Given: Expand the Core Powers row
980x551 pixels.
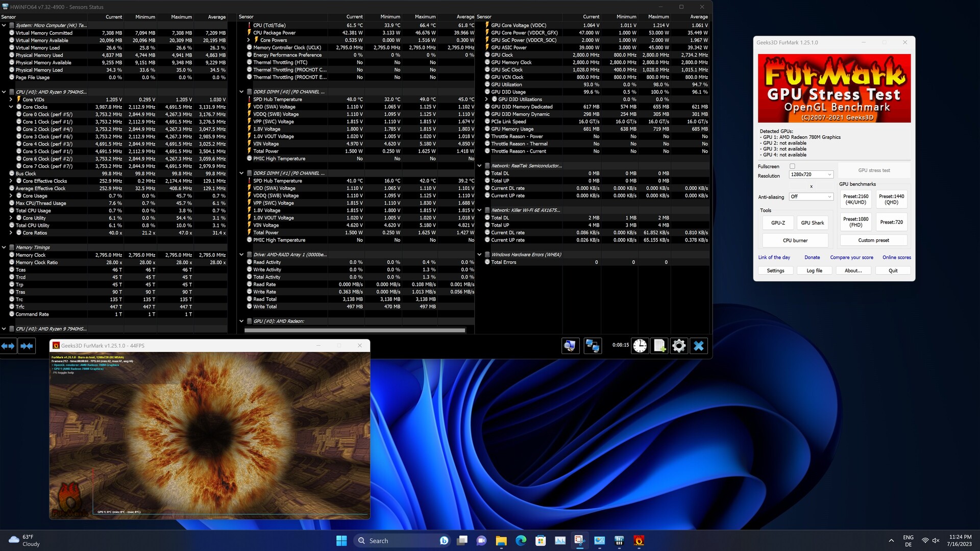Looking at the screenshot, I should [249, 40].
